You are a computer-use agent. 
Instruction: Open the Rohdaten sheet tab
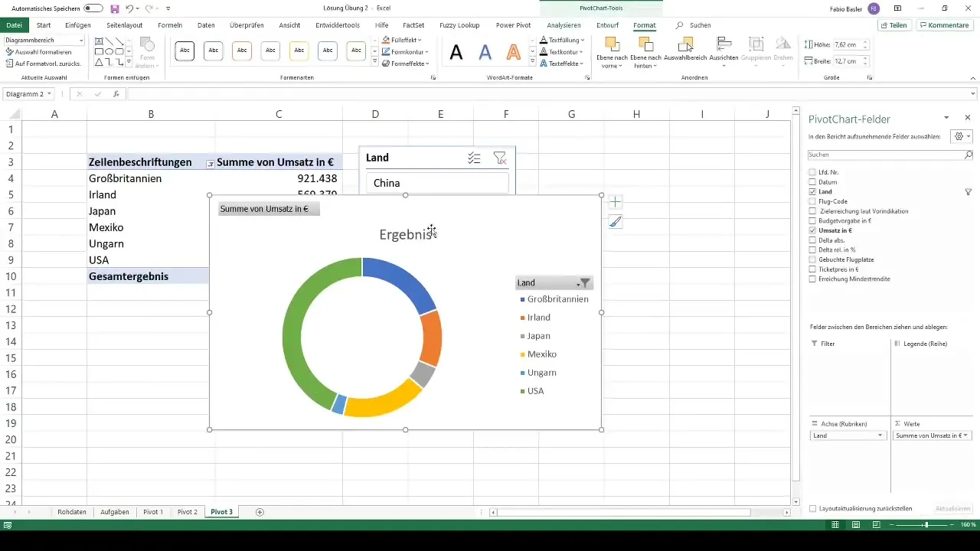[72, 512]
